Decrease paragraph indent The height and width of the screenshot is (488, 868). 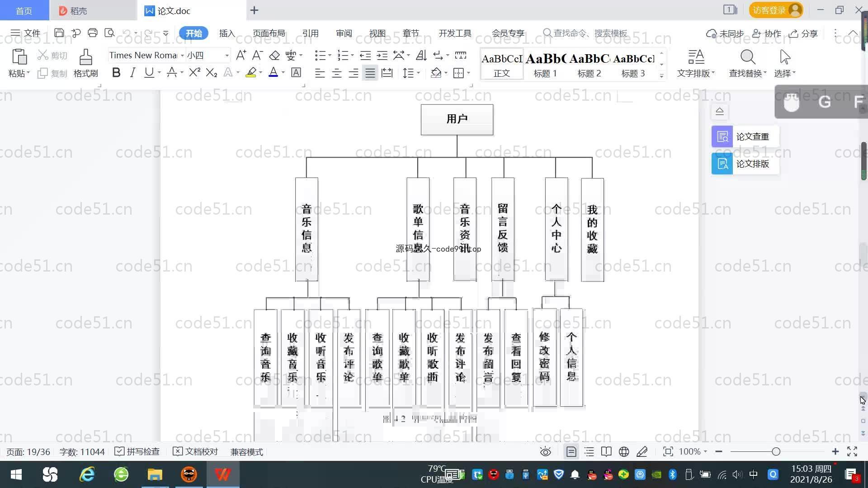click(365, 55)
